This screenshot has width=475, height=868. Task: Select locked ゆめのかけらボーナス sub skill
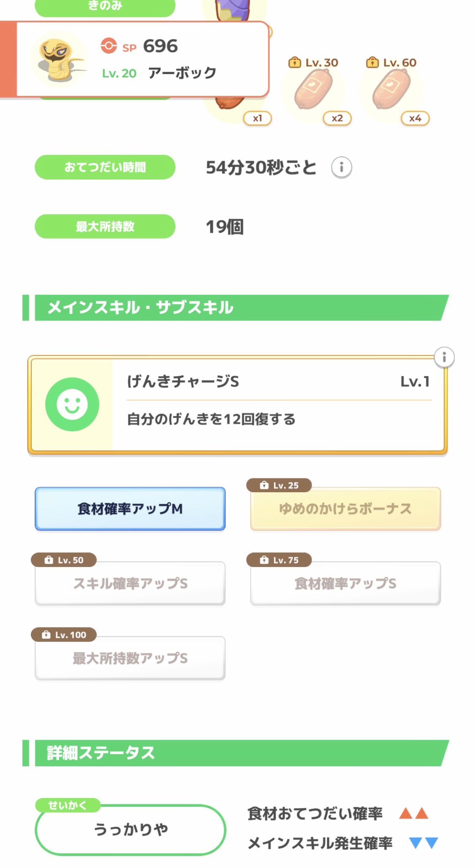click(345, 509)
